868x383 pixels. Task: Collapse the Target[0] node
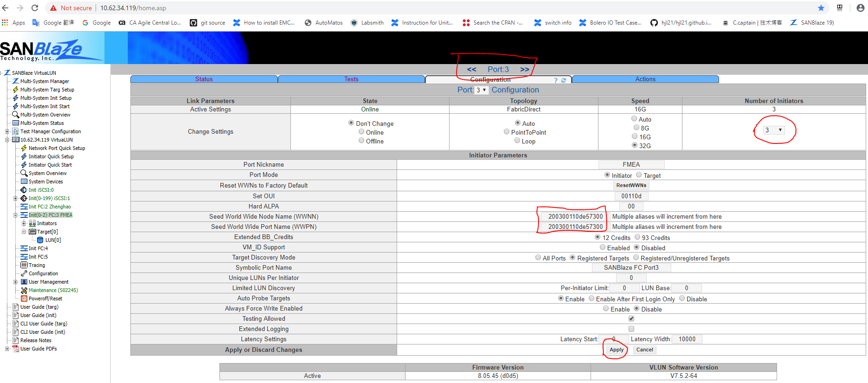click(x=24, y=232)
